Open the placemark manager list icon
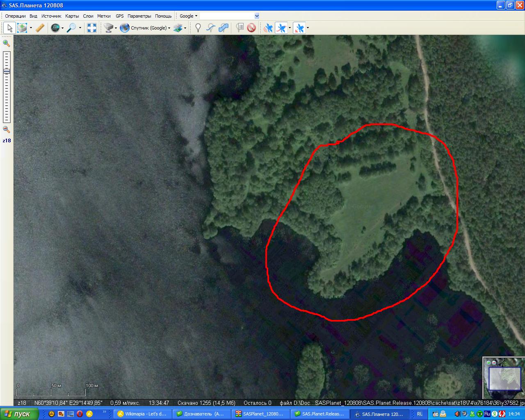Viewport: 525px width, 420px height. [x=240, y=28]
